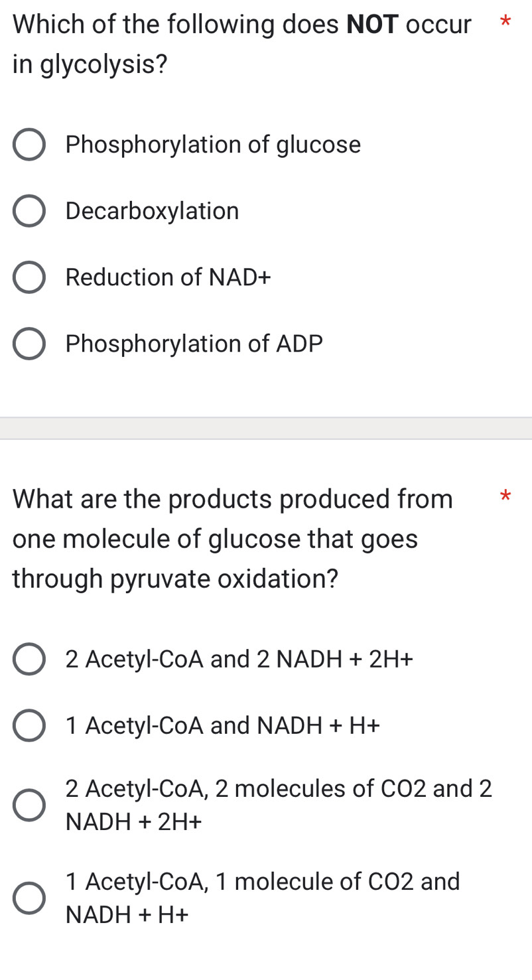
Task: Click the 'Phosphorylation of ADP' label text
Action: pos(193,343)
